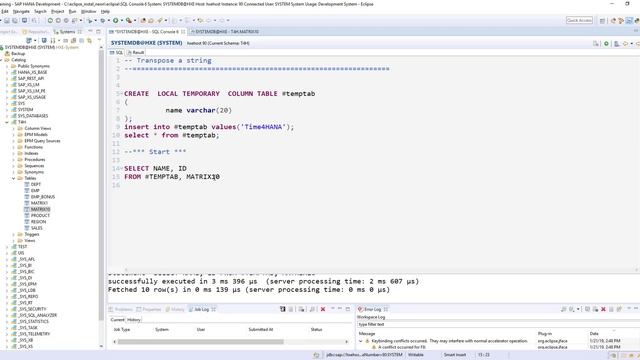Viewport: 640px width, 360px height.
Task: Click the Save icon in the main toolbar
Action: pos(7,20)
